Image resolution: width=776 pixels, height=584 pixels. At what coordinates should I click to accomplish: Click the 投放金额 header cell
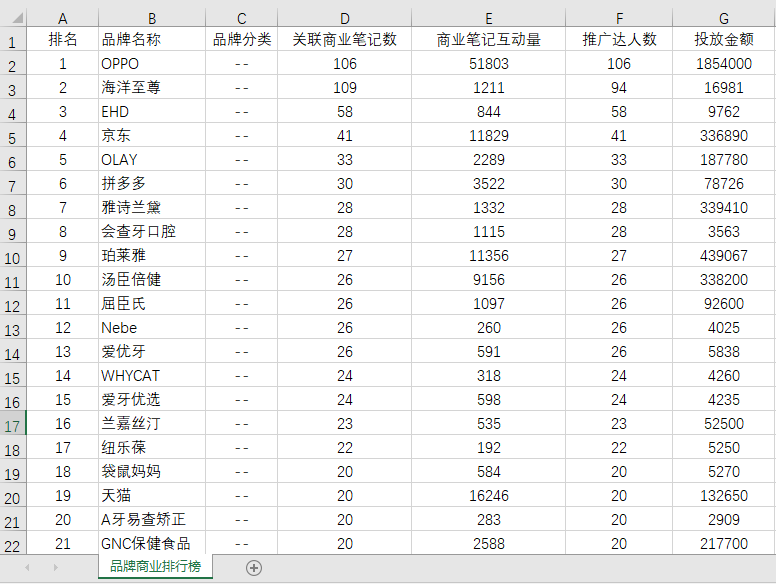724,39
